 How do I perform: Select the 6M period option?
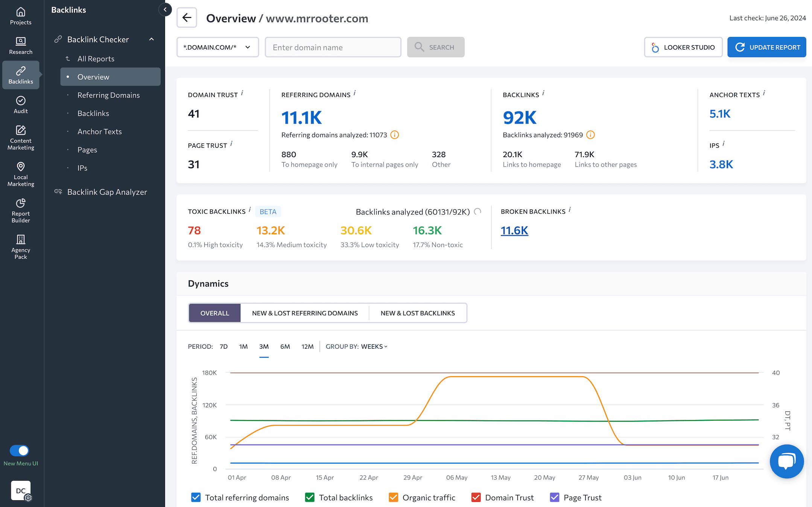[286, 346]
